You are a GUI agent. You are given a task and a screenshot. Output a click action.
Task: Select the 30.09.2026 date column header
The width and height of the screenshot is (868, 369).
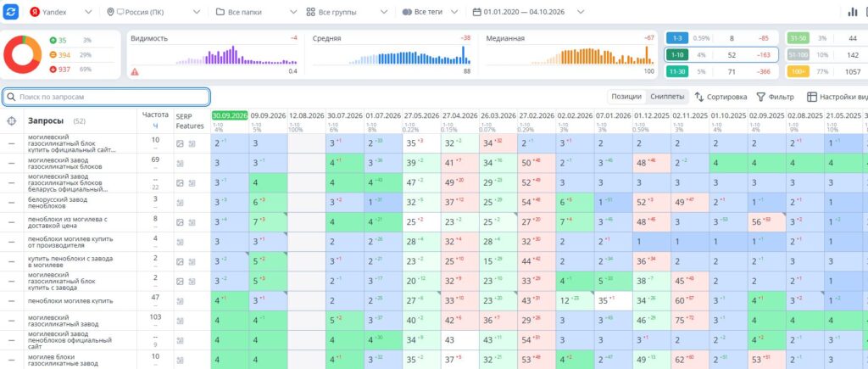[x=230, y=116]
